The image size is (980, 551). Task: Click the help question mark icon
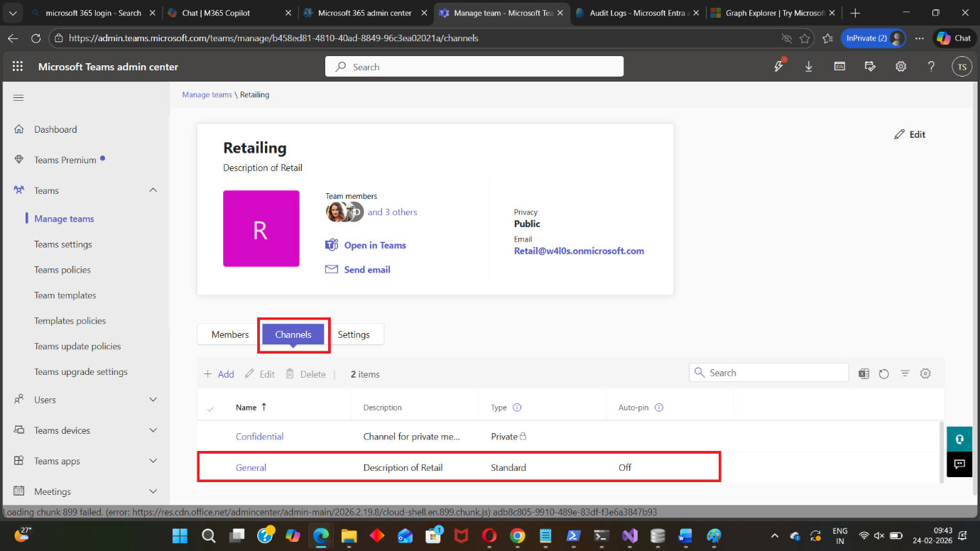[931, 67]
